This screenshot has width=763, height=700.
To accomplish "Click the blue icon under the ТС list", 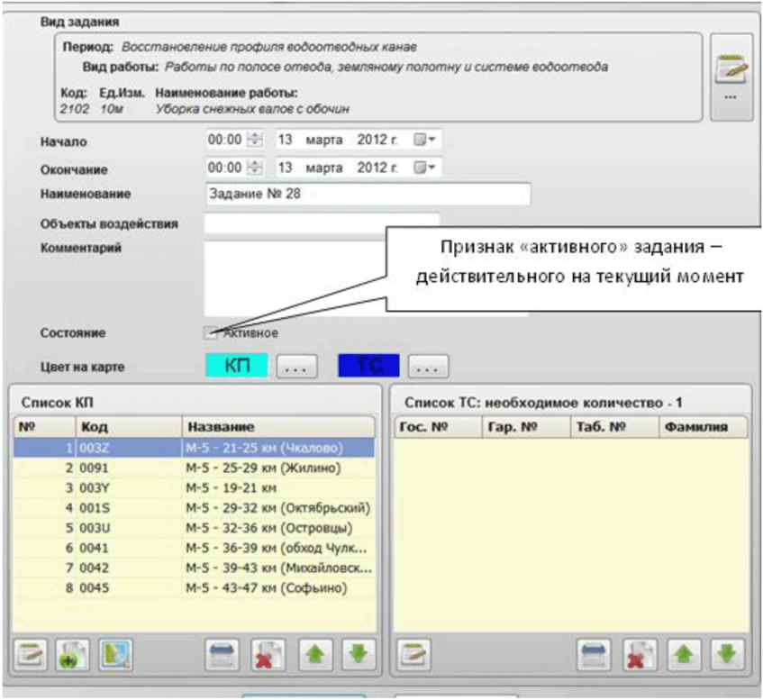I will tap(594, 655).
